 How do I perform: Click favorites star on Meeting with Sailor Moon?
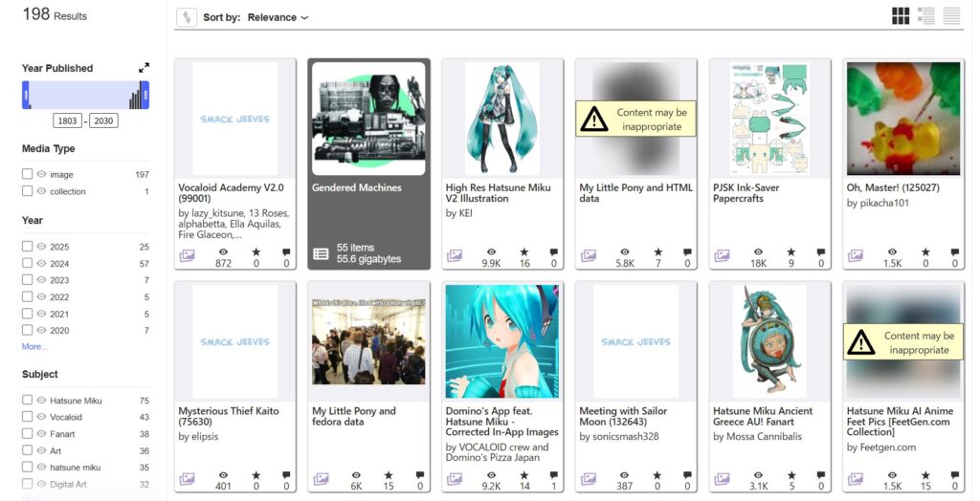(657, 475)
